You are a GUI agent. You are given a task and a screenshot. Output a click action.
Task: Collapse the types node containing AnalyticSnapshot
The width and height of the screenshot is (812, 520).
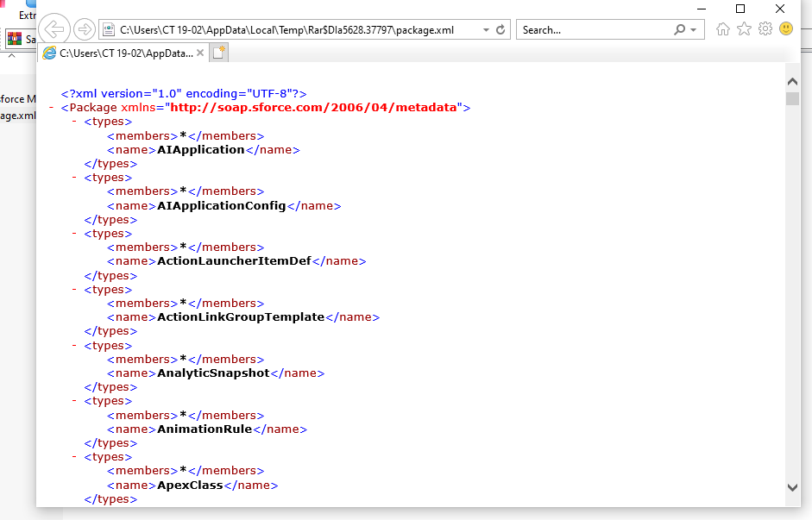click(74, 345)
